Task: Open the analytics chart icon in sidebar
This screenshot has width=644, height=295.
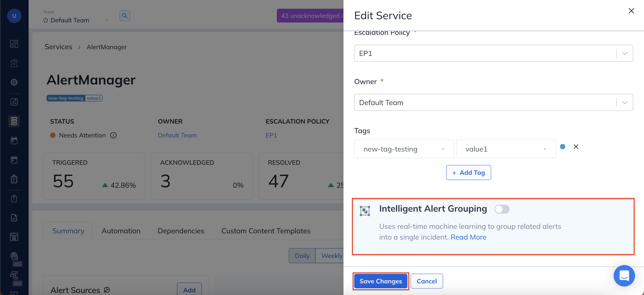Action: [14, 102]
